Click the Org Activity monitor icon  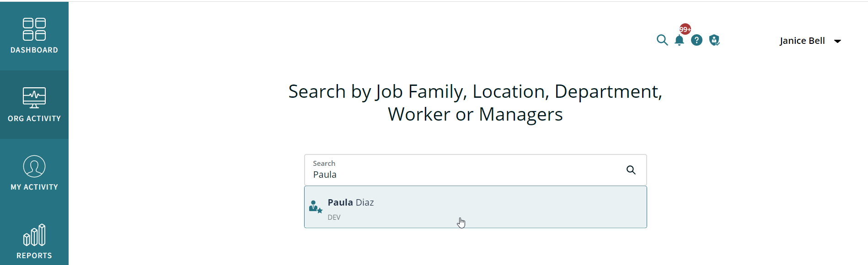34,98
